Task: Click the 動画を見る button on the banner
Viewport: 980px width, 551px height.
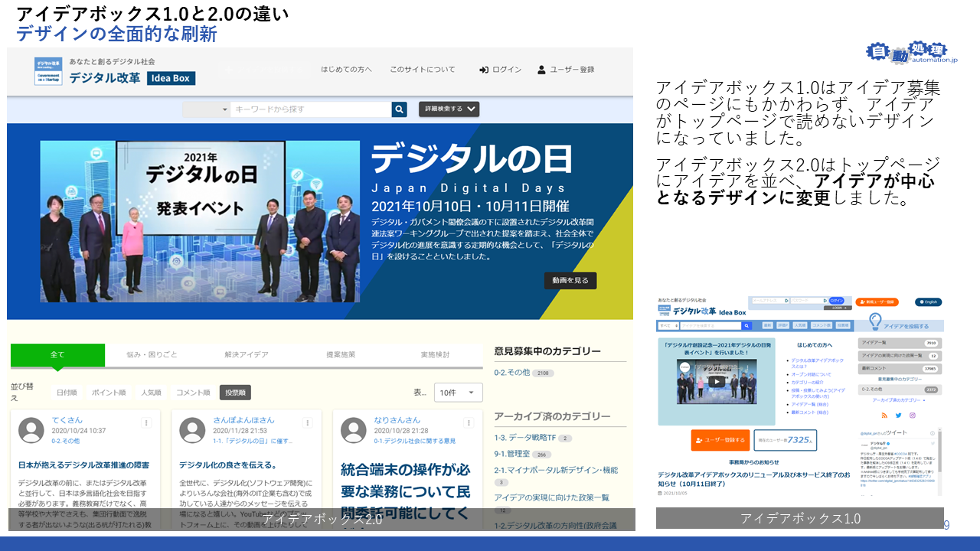Action: tap(570, 281)
